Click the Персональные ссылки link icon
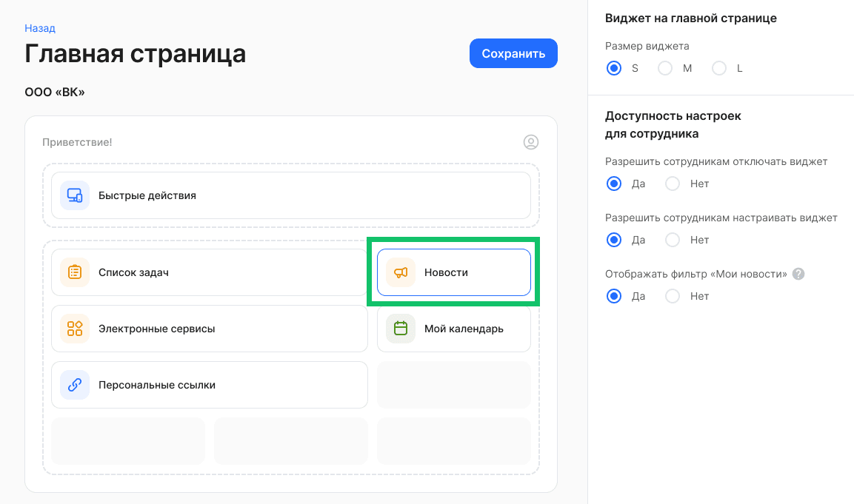The width and height of the screenshot is (854, 504). point(75,384)
